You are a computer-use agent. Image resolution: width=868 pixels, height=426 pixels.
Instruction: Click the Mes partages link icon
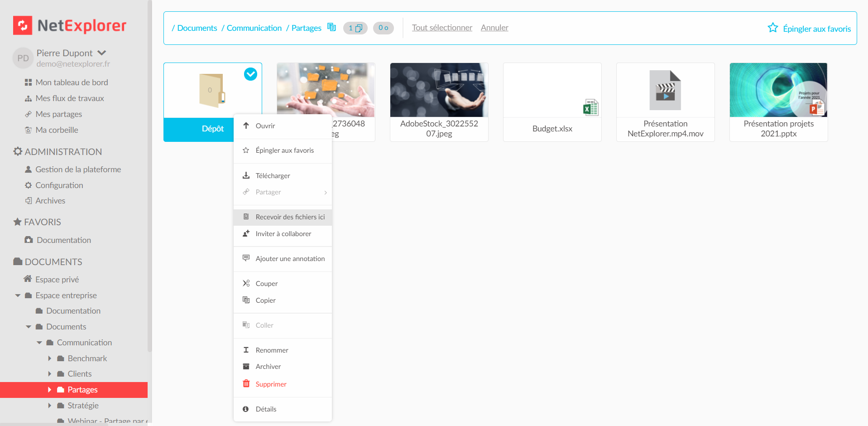click(28, 114)
